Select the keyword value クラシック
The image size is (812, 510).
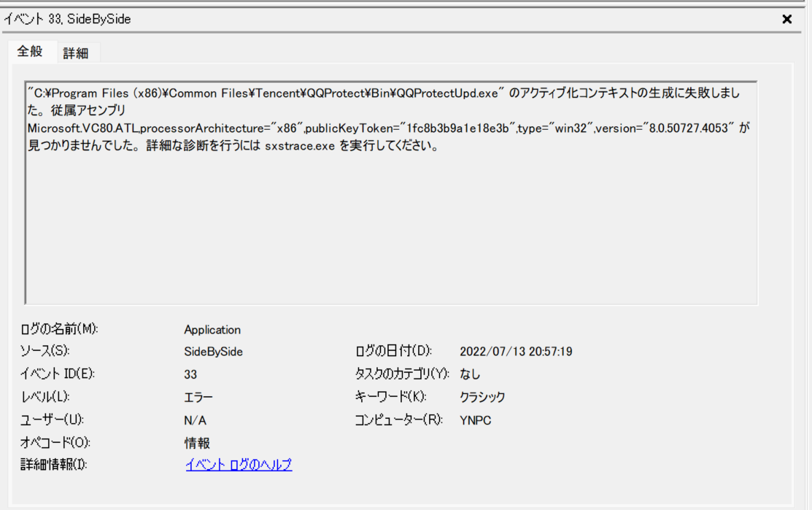click(x=482, y=397)
